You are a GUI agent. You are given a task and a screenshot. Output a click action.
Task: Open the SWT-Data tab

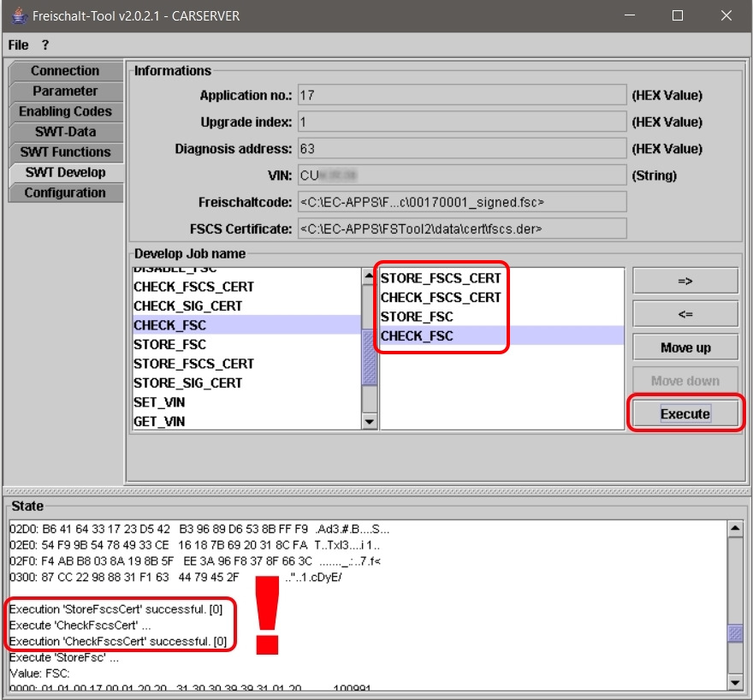click(x=65, y=132)
